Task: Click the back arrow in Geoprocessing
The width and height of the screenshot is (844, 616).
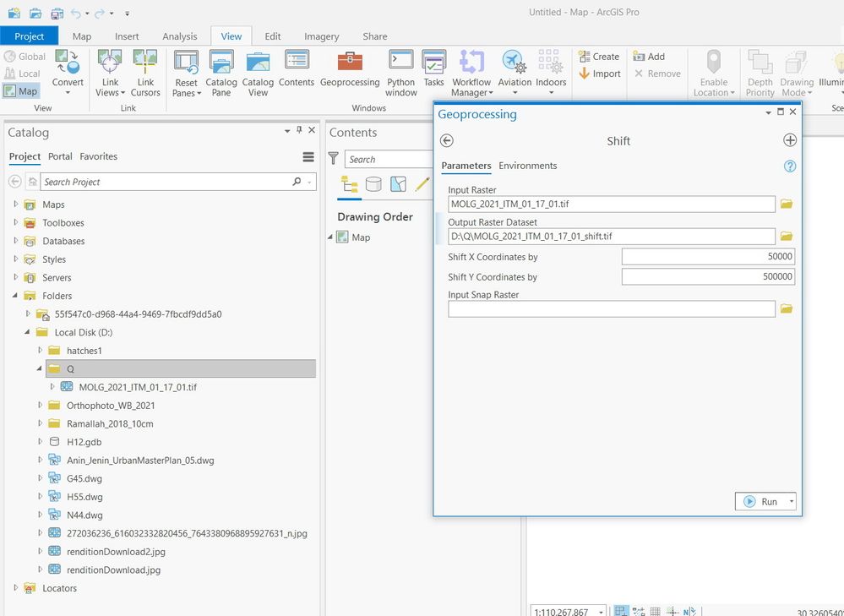Action: click(447, 141)
